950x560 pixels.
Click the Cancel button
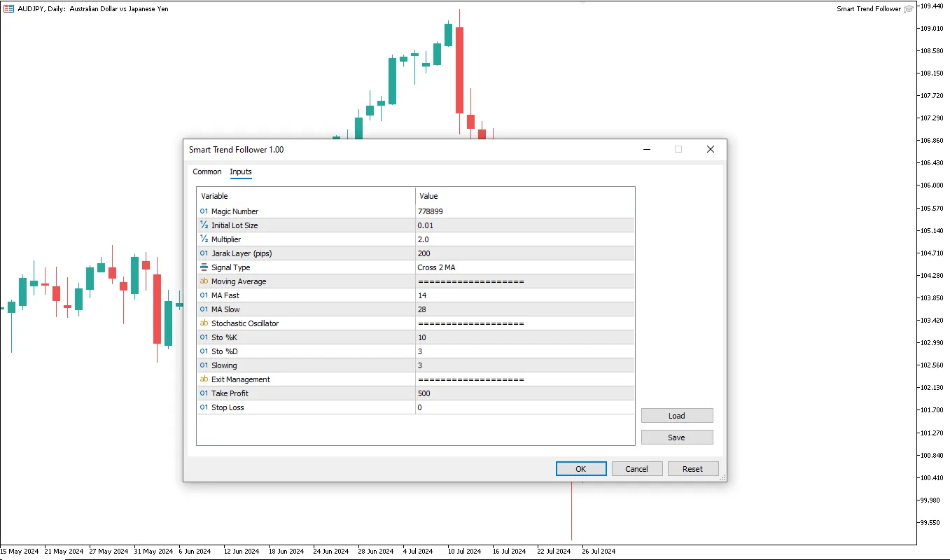pyautogui.click(x=636, y=469)
